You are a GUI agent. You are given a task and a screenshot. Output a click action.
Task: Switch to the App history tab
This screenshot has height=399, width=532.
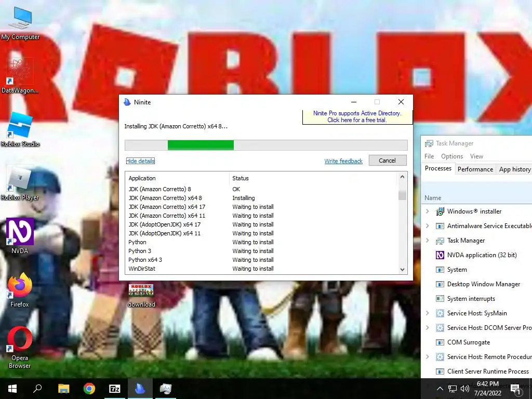coord(514,169)
